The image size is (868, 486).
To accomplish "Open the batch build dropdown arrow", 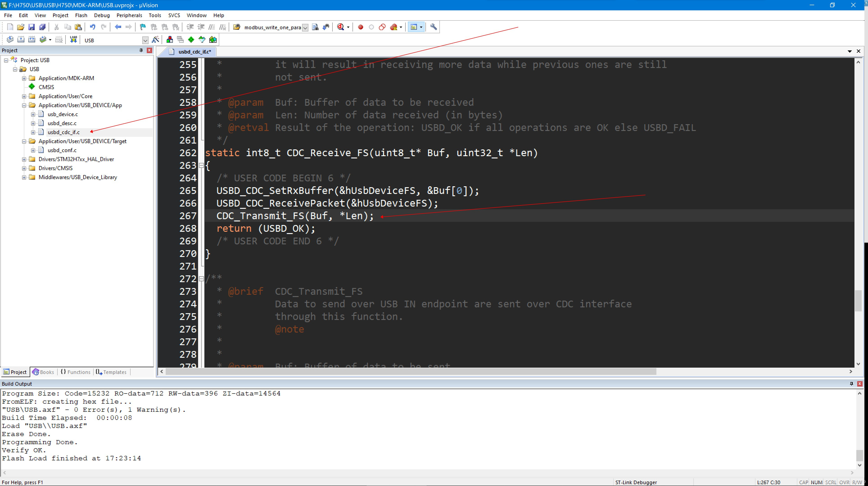I will pos(50,40).
